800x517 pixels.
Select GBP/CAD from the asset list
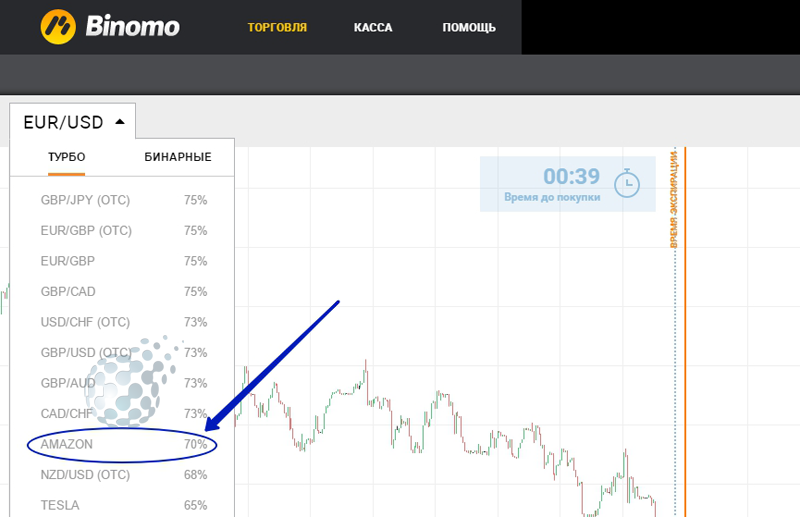pyautogui.click(x=122, y=291)
